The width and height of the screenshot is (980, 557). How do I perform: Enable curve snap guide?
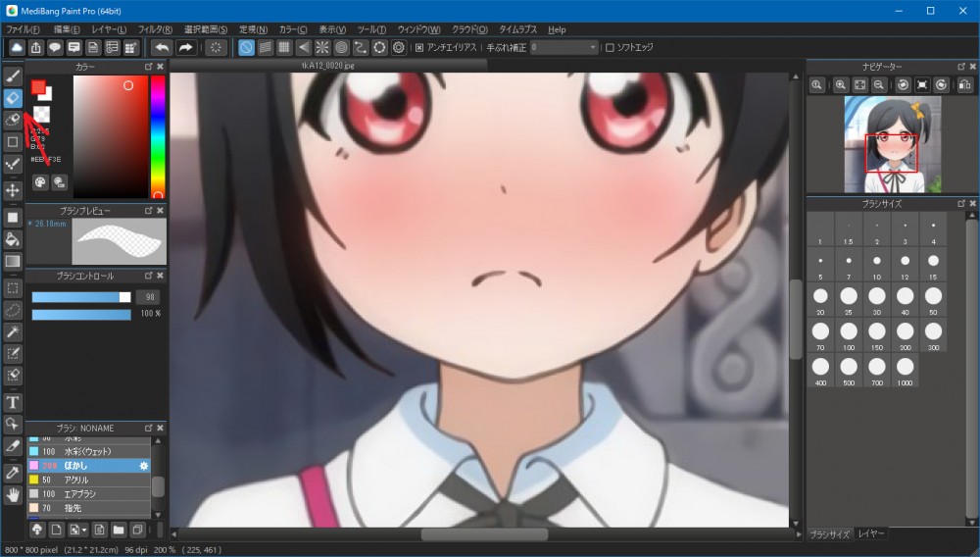point(361,47)
